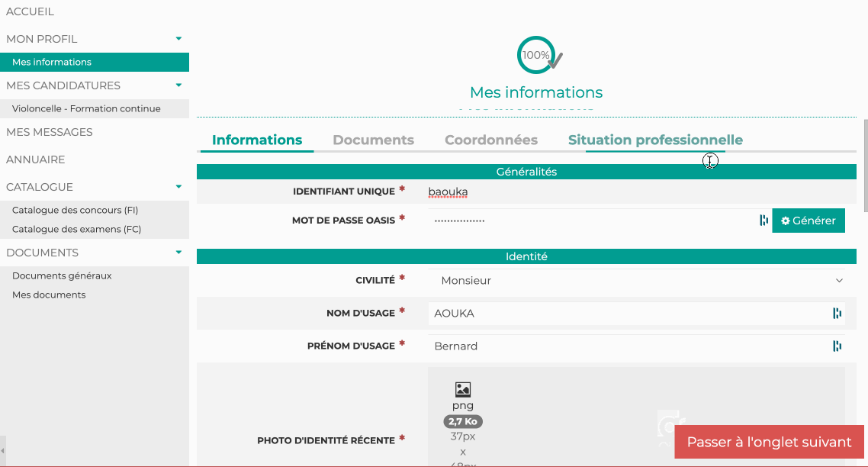The image size is (868, 467).
Task: Click the MON PROFIL sidebar heading
Action: 41,40
